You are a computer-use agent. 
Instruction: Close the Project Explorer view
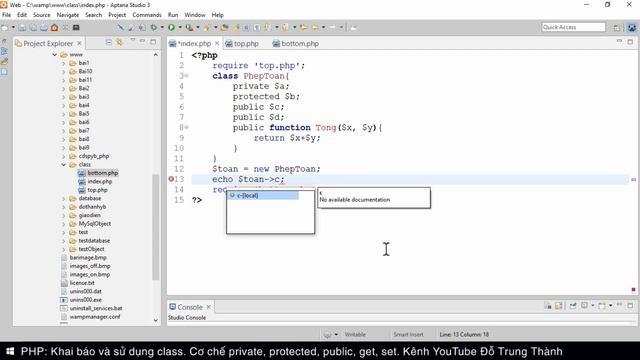(x=80, y=43)
